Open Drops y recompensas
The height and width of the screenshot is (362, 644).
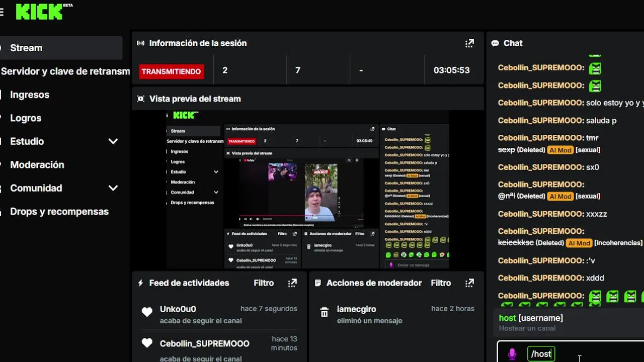click(x=59, y=212)
